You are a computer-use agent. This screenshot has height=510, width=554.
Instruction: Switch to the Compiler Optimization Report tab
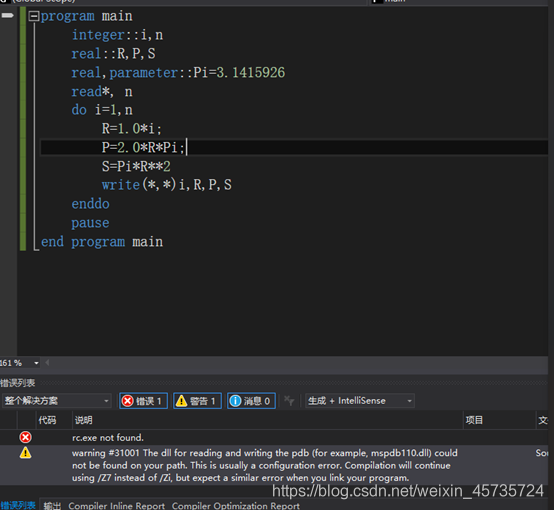236,506
